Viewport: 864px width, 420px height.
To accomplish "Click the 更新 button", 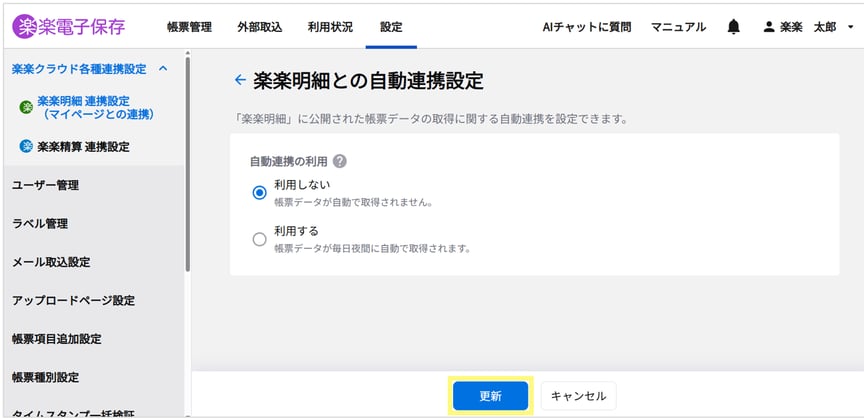I will pyautogui.click(x=490, y=396).
